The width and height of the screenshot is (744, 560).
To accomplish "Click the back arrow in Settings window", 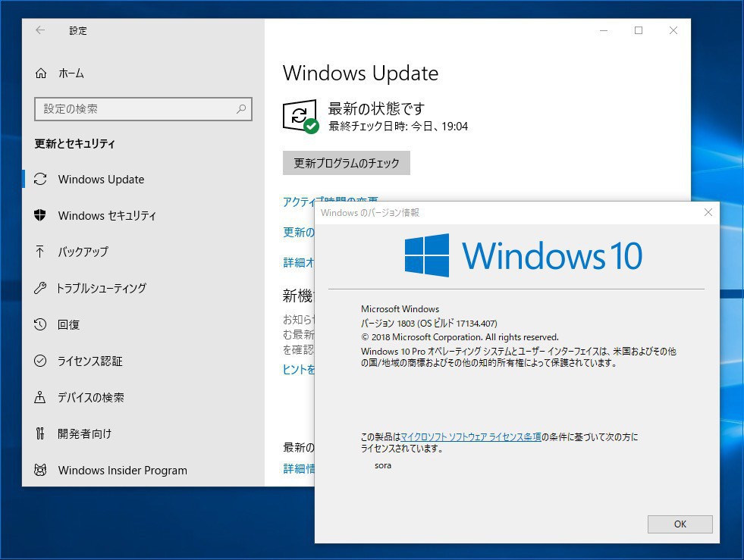I will click(40, 30).
